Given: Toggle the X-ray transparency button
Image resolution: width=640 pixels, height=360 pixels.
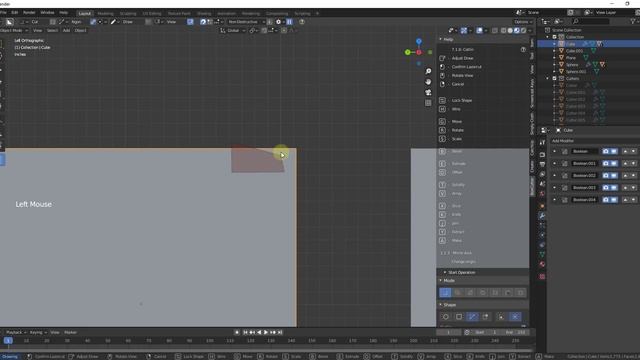Looking at the screenshot, I should 495,30.
